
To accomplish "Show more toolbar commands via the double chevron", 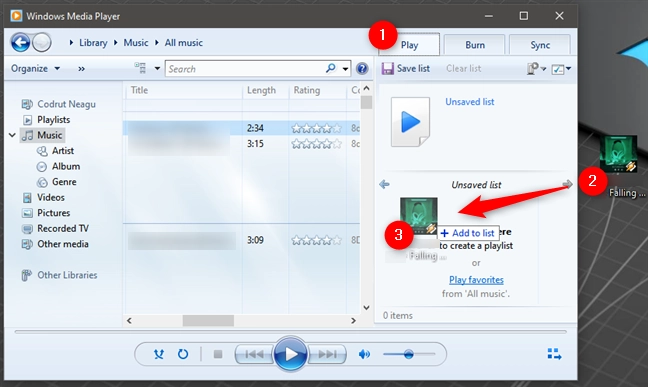I will [81, 69].
